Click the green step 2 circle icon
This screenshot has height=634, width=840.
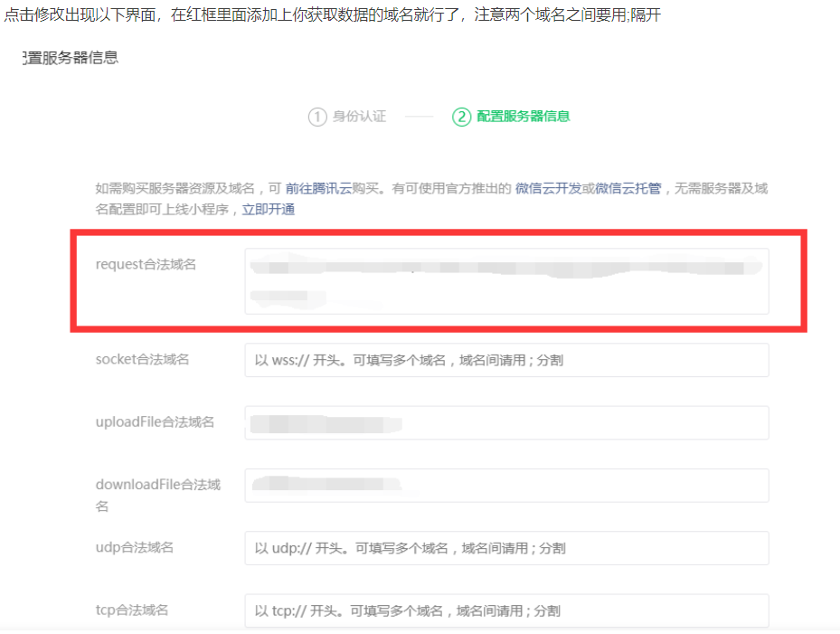click(x=461, y=117)
